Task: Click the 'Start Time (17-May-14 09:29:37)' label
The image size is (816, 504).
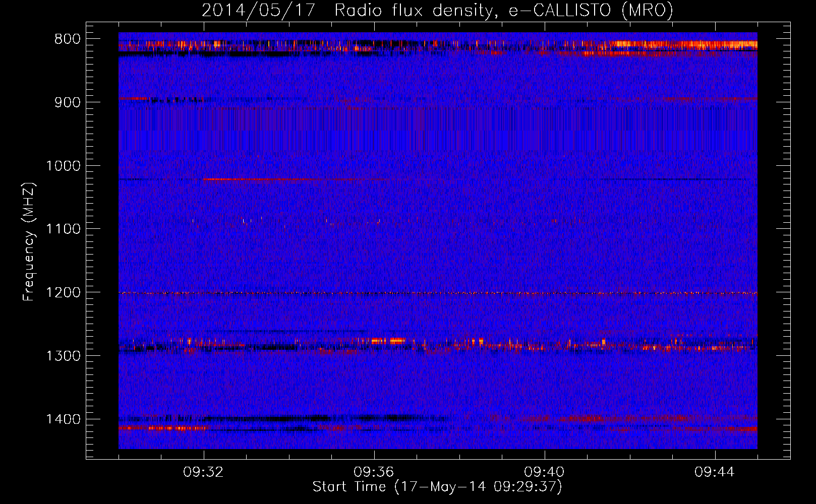Action: click(x=437, y=487)
